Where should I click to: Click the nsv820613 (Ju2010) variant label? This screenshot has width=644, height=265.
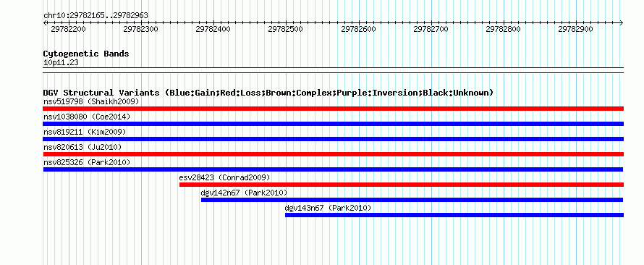82,147
